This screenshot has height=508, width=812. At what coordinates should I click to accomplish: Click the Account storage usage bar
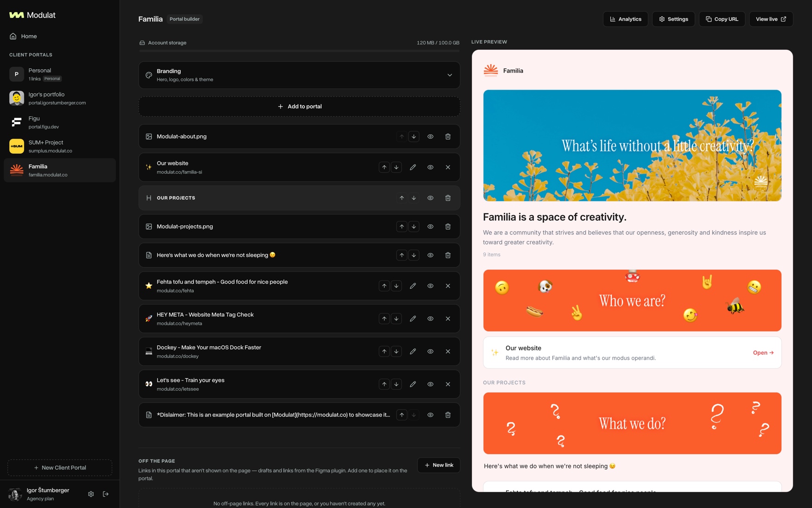pos(299,51)
